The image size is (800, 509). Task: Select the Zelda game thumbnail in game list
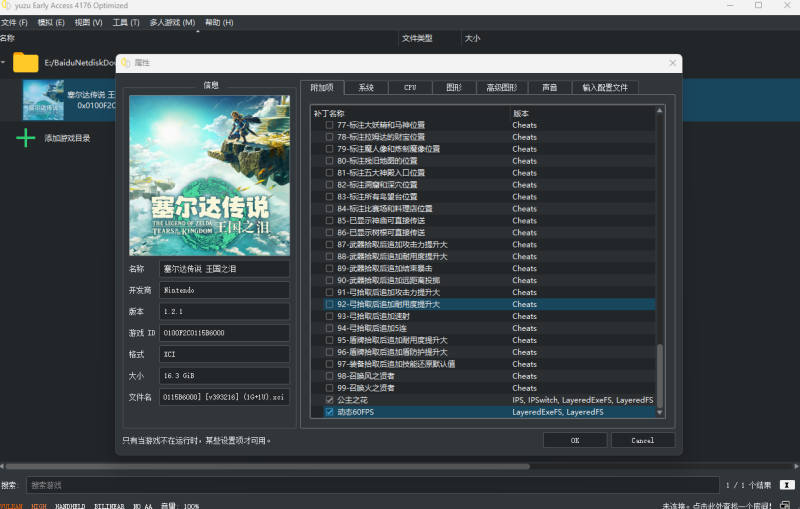(43, 100)
